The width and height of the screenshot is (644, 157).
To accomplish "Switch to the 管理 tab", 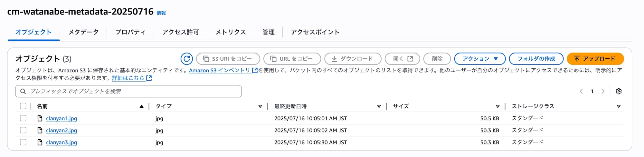I will 269,32.
